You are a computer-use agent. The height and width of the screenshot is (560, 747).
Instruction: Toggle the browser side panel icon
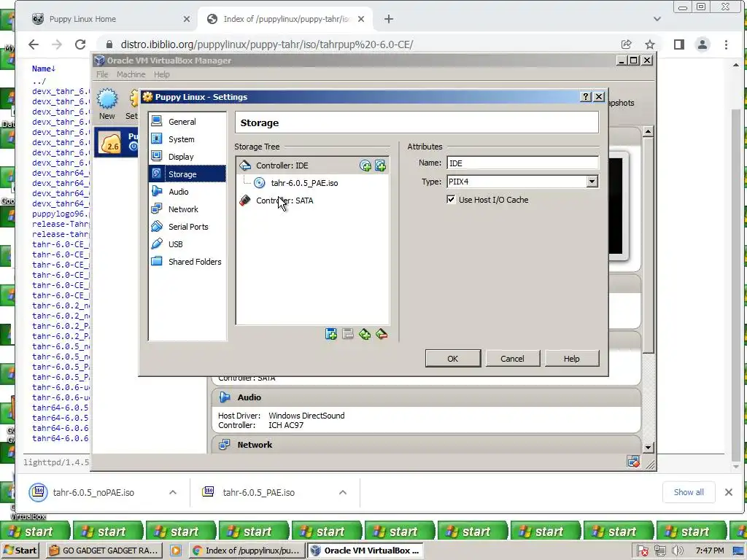pos(679,44)
